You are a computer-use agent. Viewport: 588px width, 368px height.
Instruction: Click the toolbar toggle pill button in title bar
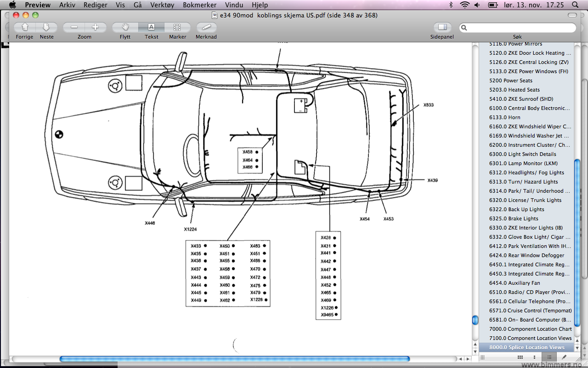click(572, 15)
